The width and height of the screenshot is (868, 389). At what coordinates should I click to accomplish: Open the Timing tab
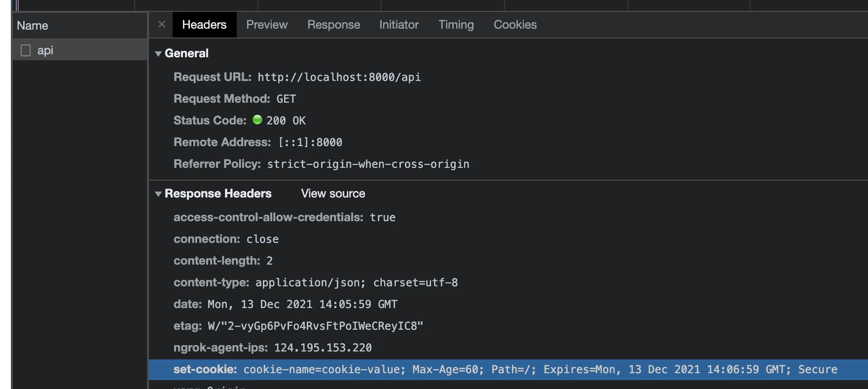[x=456, y=25]
